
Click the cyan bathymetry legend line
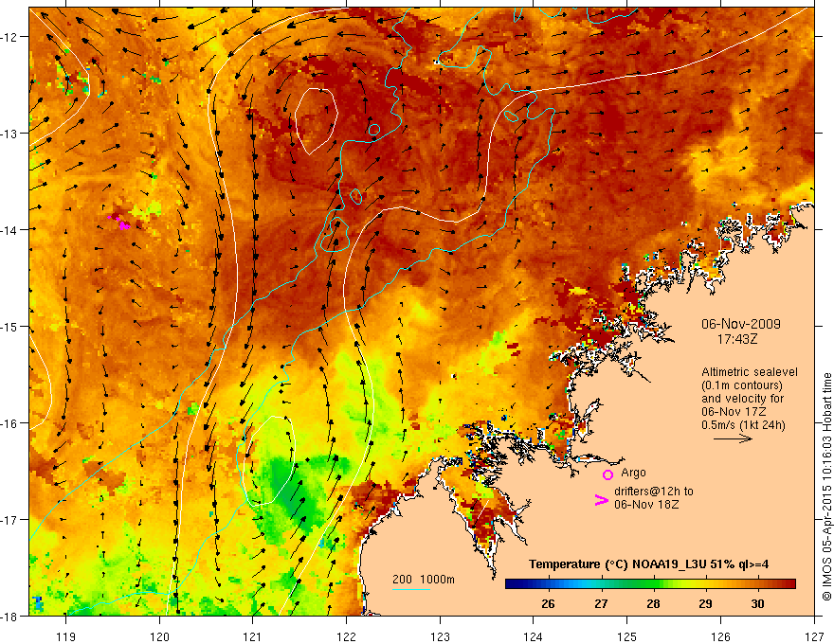411,589
